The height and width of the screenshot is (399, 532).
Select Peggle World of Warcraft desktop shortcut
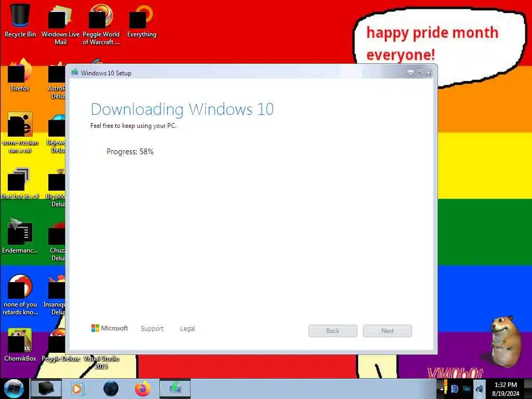(101, 24)
